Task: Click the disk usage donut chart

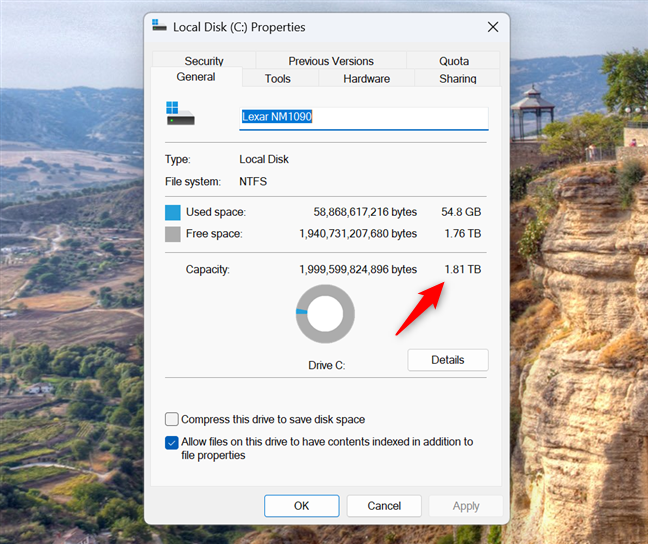Action: 326,314
